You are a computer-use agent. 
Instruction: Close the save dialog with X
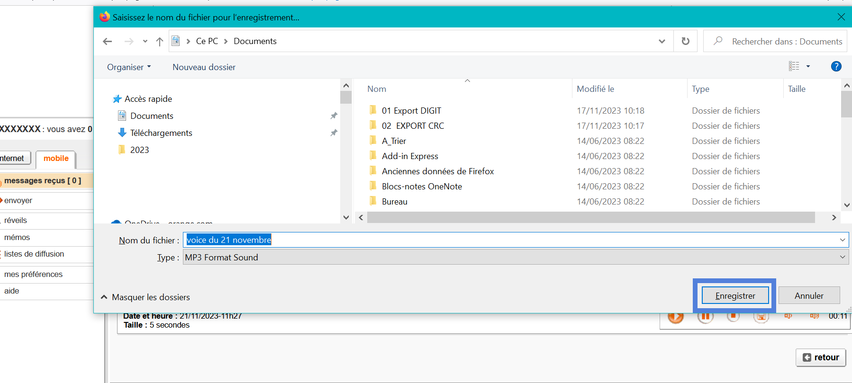841,17
